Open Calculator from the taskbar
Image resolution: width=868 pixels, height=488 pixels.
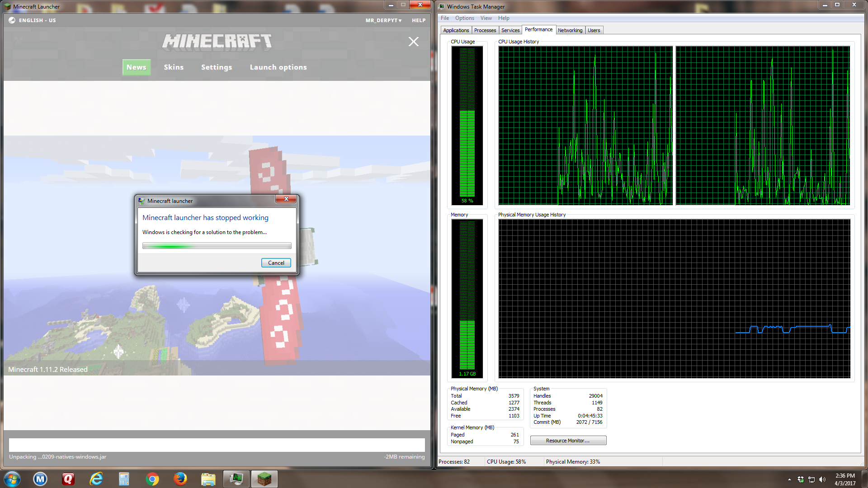point(124,479)
